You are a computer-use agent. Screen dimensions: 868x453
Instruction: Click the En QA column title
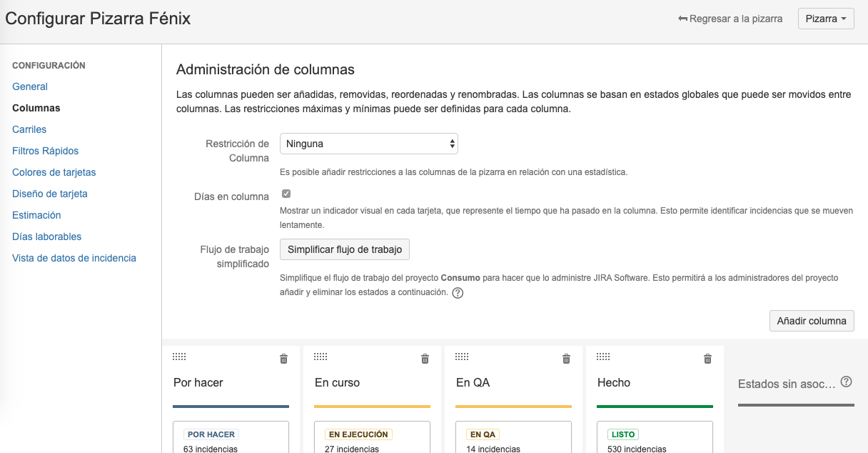tap(473, 383)
